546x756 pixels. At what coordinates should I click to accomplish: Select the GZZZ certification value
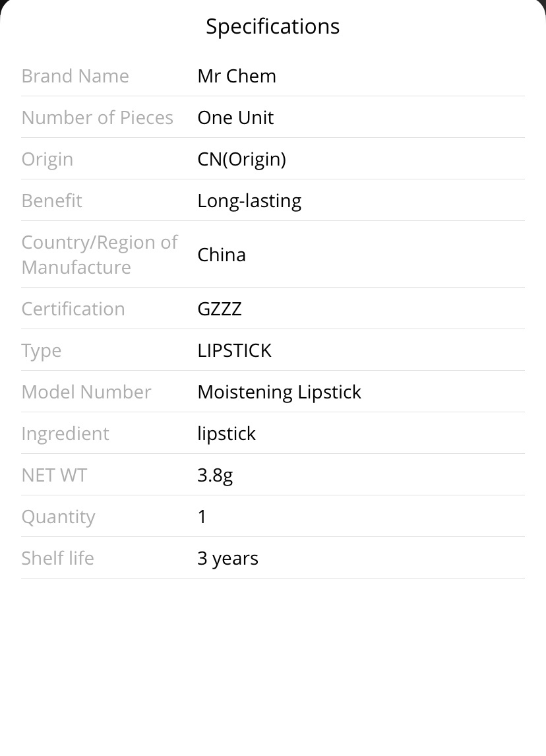220,309
